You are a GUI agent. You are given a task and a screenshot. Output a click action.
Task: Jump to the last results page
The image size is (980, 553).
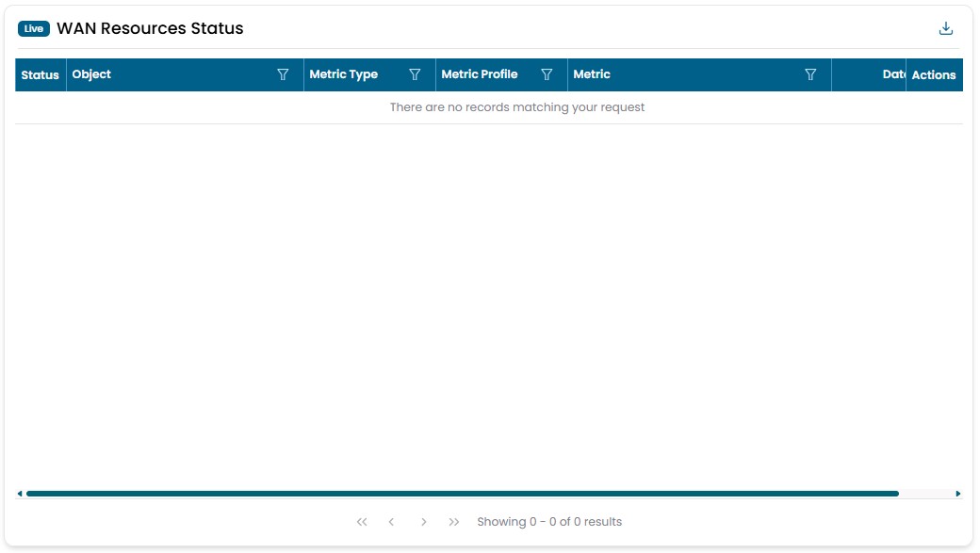point(454,522)
